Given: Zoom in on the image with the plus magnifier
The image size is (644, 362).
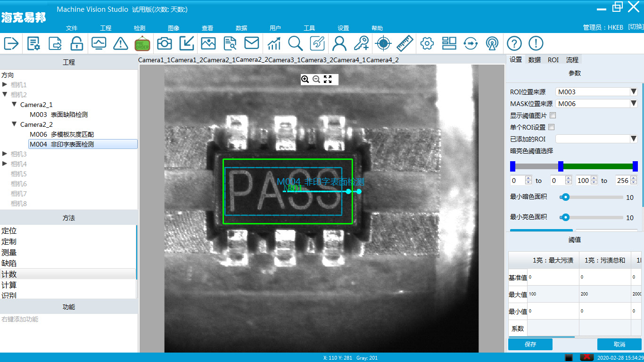Looking at the screenshot, I should (x=305, y=79).
